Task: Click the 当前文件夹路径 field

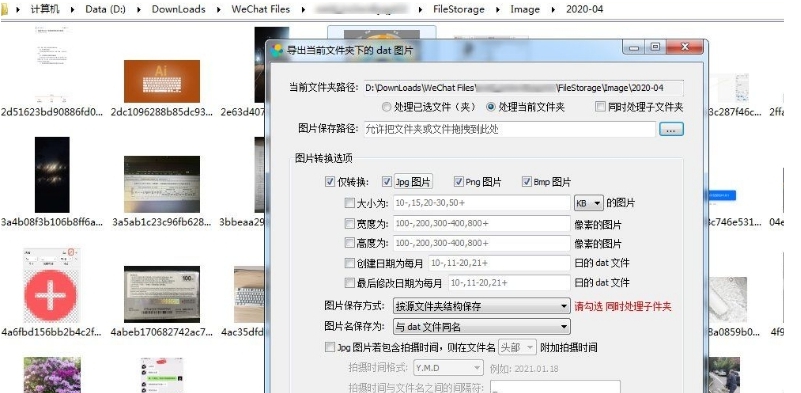Action: pos(524,88)
